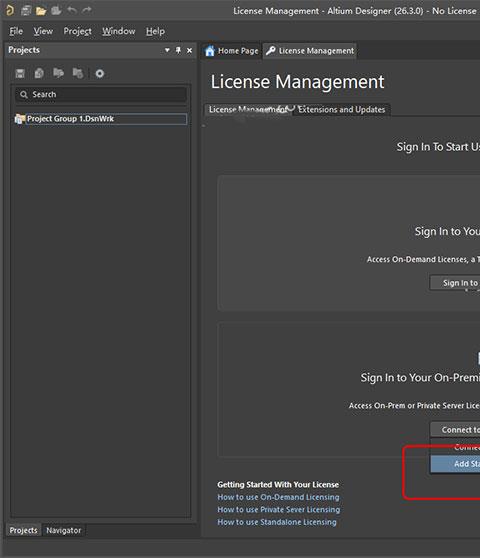This screenshot has height=558, width=480.
Task: Click 'Getting Started With Your License' heading
Action: click(x=278, y=484)
